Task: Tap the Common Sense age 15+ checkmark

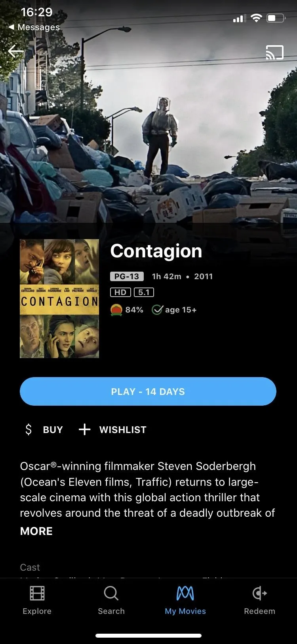Action: click(158, 310)
